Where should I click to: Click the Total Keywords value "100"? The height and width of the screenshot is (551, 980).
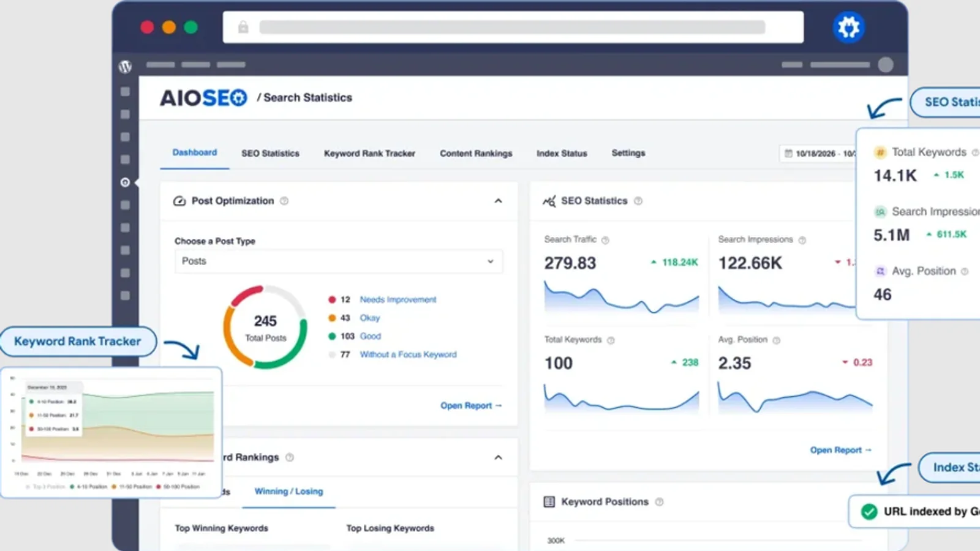click(x=559, y=364)
